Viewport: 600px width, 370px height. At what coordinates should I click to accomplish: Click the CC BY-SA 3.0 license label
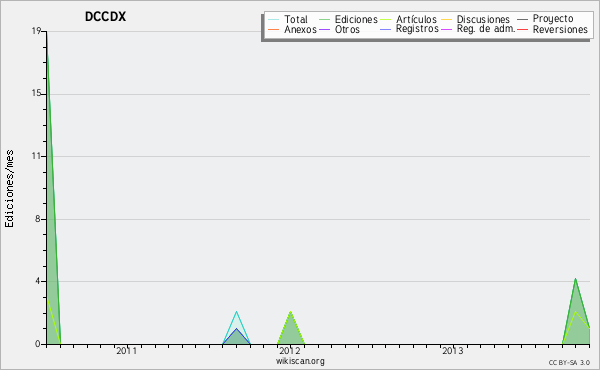click(x=569, y=362)
